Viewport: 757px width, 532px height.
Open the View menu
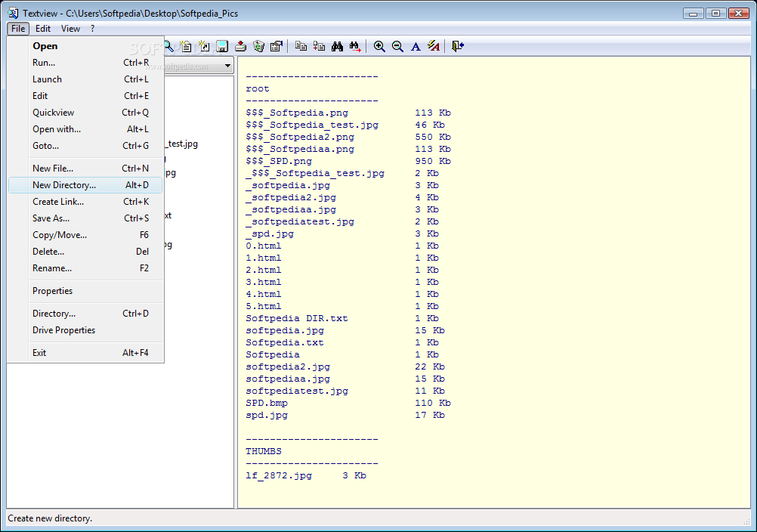(x=70, y=29)
